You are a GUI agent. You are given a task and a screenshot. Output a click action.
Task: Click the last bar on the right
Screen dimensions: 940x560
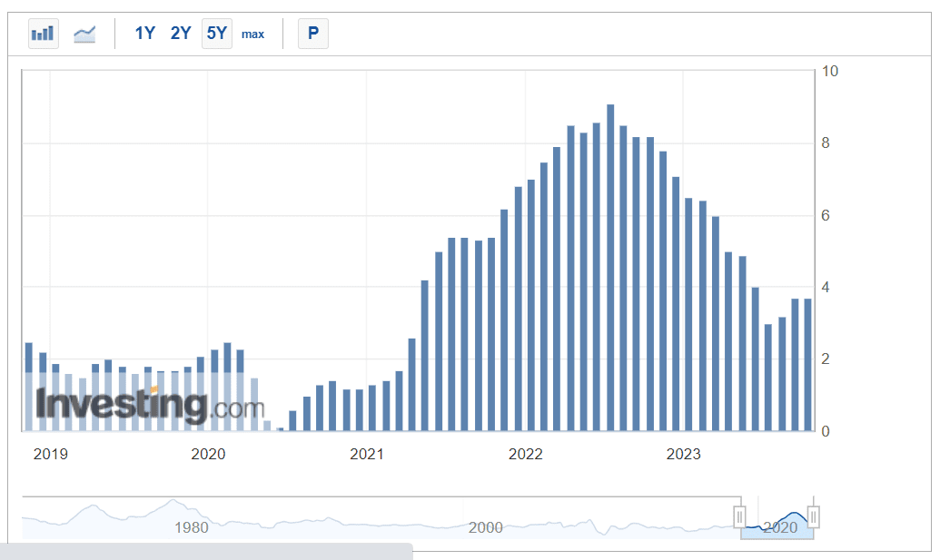(807, 365)
